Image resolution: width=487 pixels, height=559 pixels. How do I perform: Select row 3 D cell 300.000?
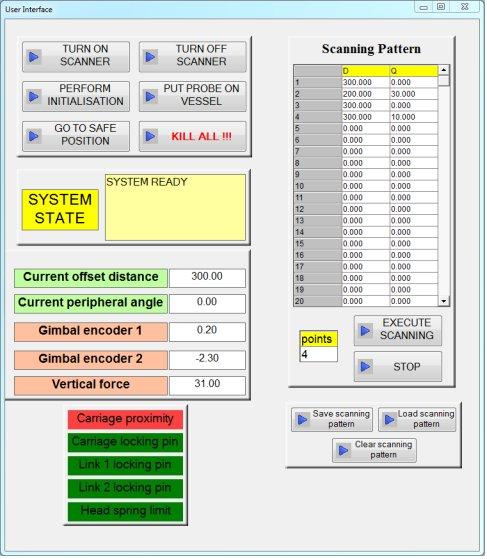click(365, 106)
